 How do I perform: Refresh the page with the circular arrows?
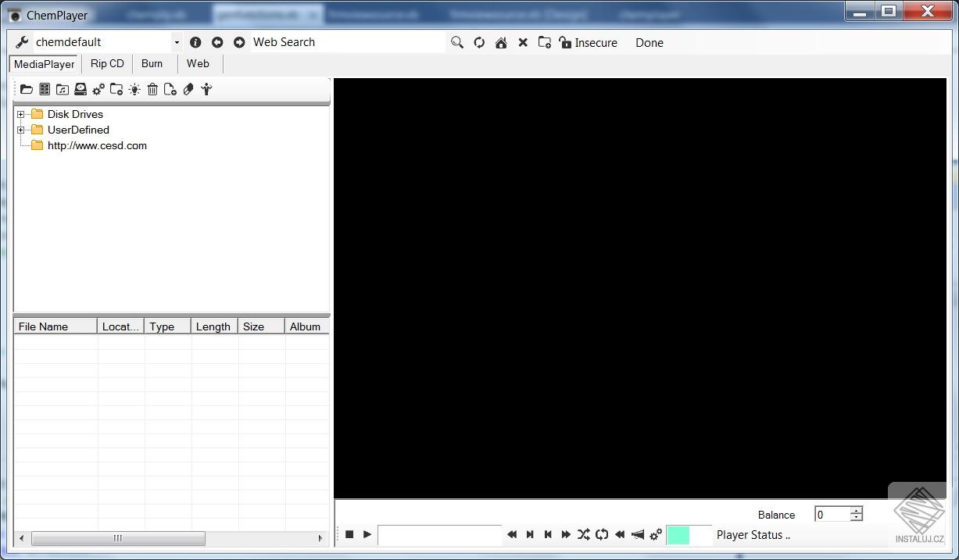479,43
